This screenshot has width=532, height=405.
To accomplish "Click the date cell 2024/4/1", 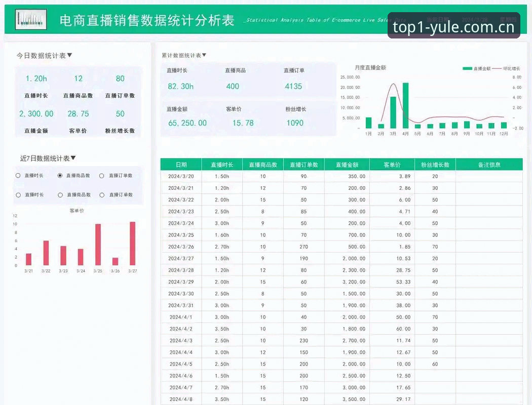I will (x=181, y=317).
